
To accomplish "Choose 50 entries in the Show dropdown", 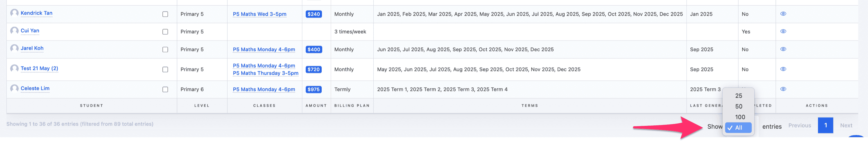I will point(738,107).
